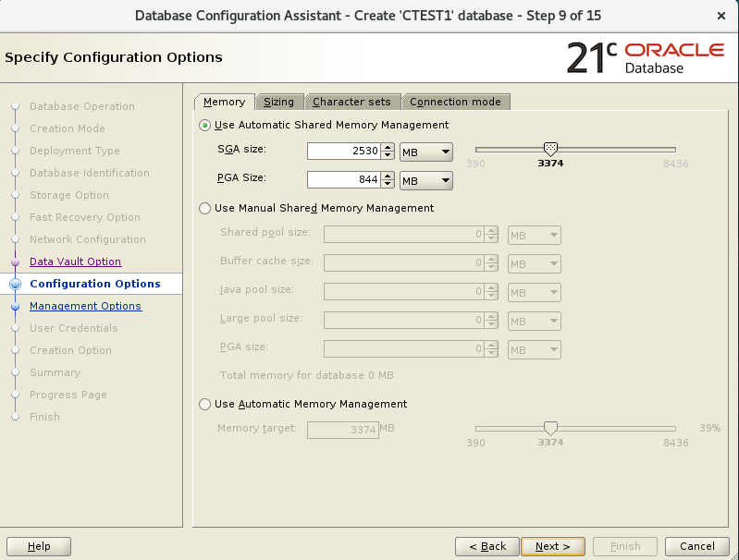Click Shared pool size up stepper arrow
Image resolution: width=739 pixels, height=560 pixels.
point(491,231)
